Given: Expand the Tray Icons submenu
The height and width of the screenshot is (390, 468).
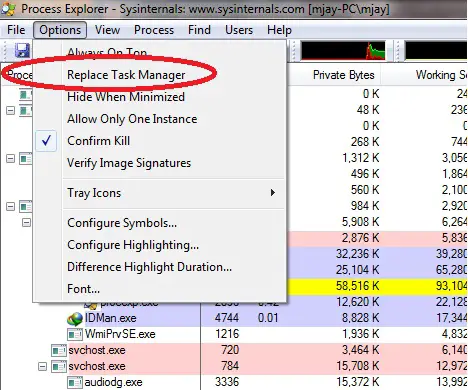Looking at the screenshot, I should [159, 193].
